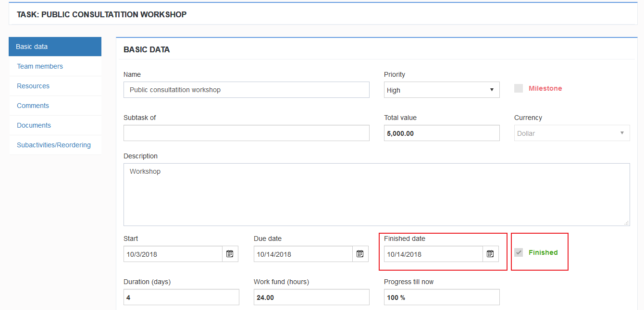Image resolution: width=644 pixels, height=310 pixels.
Task: Open the Priority dropdown set to High
Action: (442, 90)
